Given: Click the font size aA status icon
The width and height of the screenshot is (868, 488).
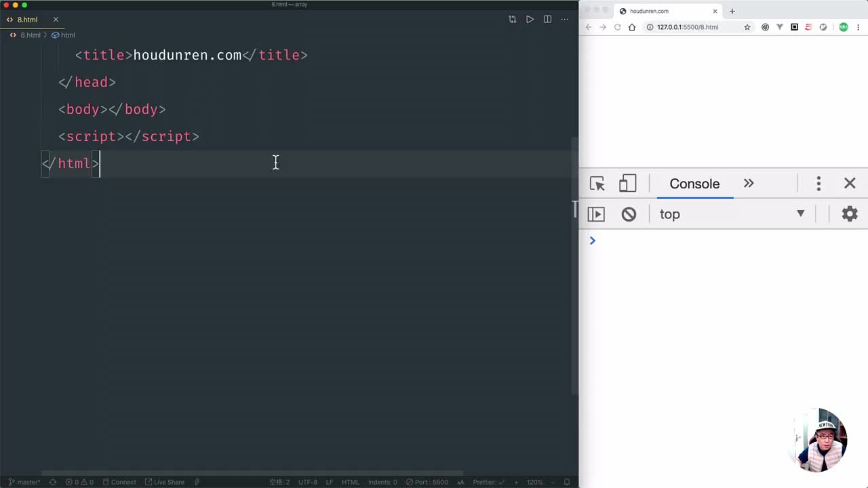Looking at the screenshot, I should tap(461, 482).
